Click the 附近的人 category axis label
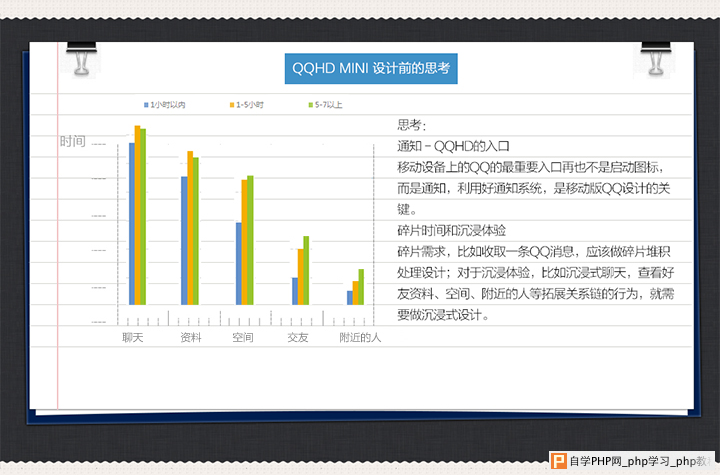 point(359,338)
